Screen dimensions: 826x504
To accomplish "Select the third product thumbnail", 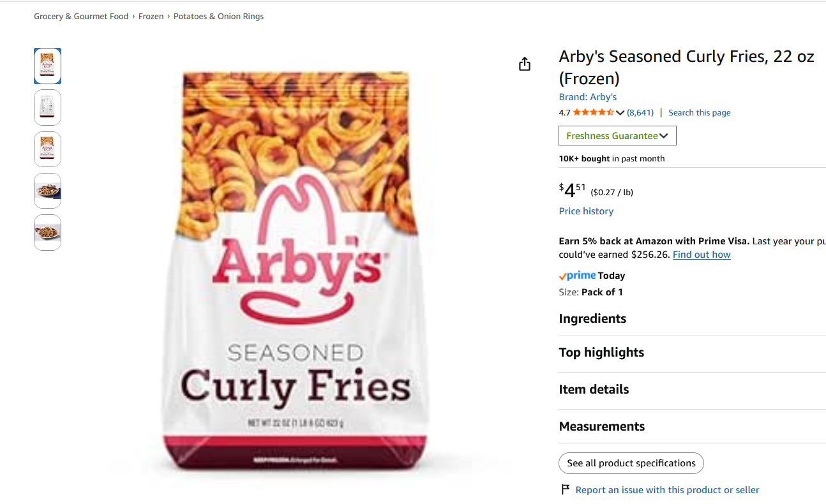I will click(48, 149).
